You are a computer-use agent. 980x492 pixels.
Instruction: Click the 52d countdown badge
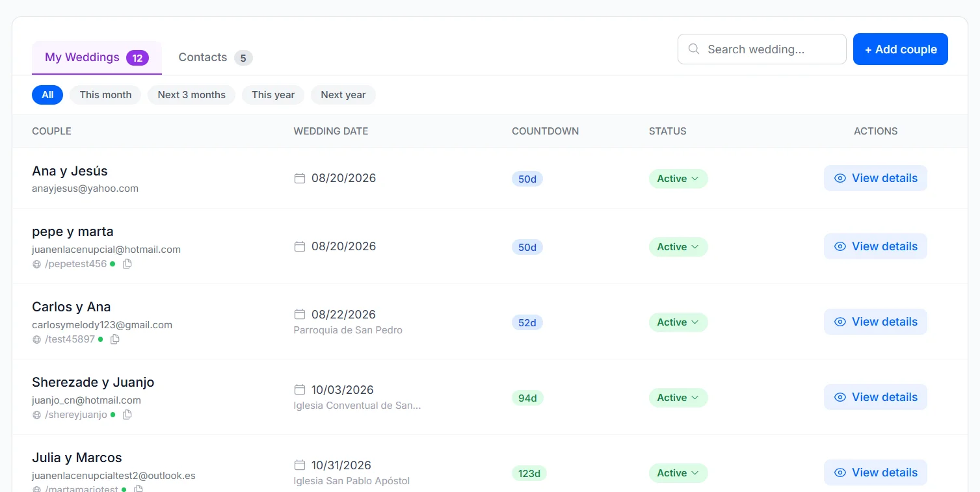[x=527, y=322]
